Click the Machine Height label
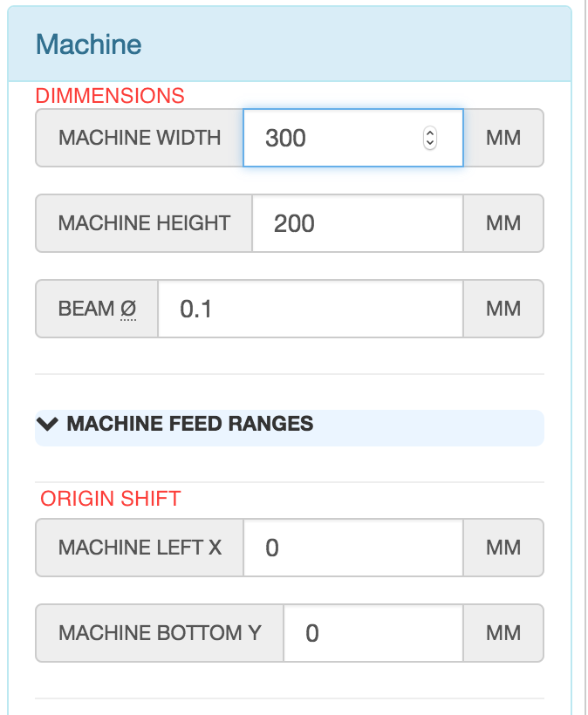The height and width of the screenshot is (715, 588). tap(144, 223)
